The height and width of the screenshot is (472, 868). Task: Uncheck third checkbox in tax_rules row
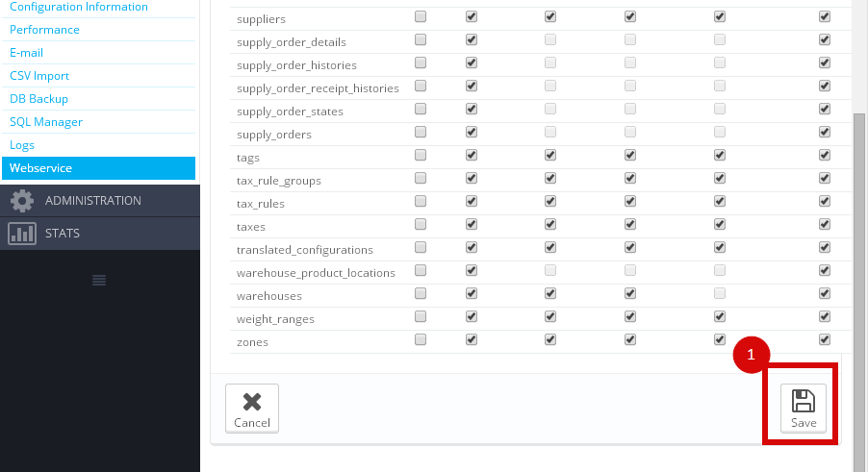click(550, 201)
